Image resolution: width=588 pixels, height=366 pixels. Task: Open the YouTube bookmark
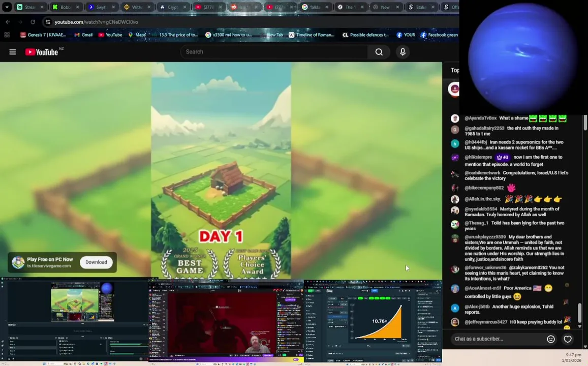pos(110,35)
